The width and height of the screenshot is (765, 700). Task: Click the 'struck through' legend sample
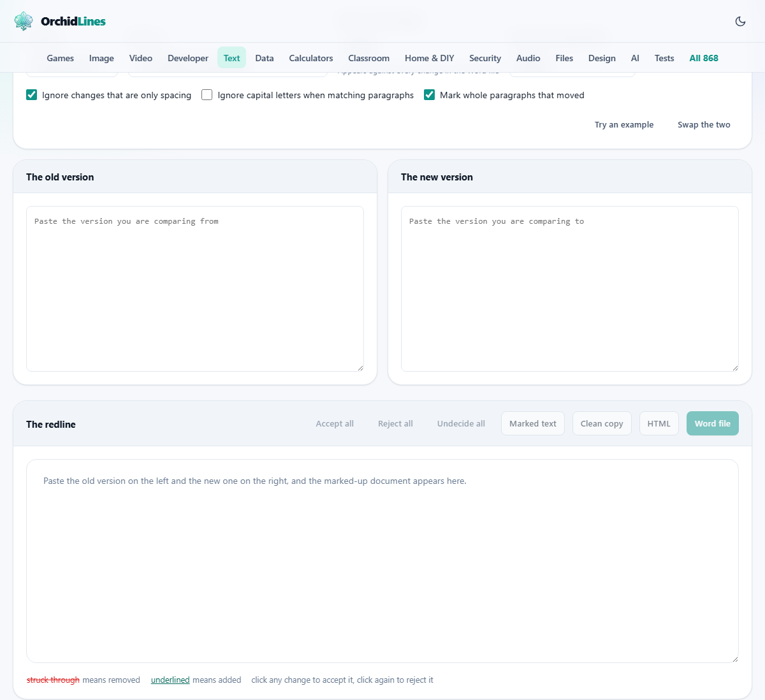pos(53,680)
